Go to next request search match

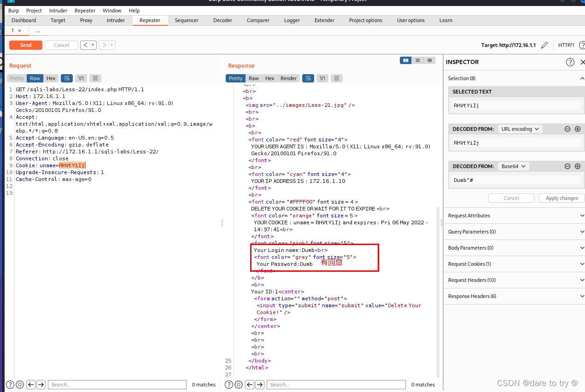pos(41,385)
